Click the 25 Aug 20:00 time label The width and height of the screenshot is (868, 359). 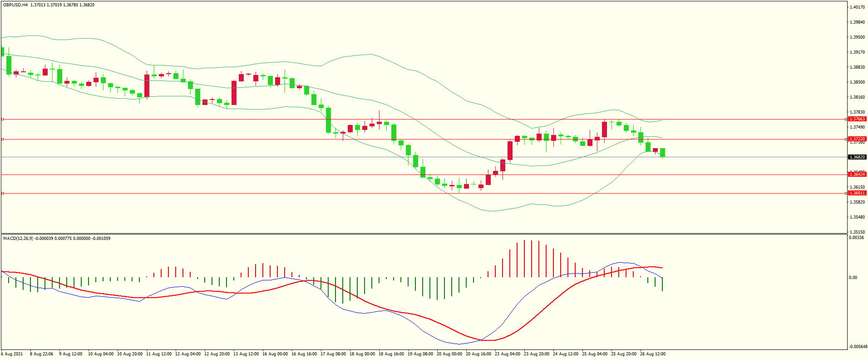[624, 354]
